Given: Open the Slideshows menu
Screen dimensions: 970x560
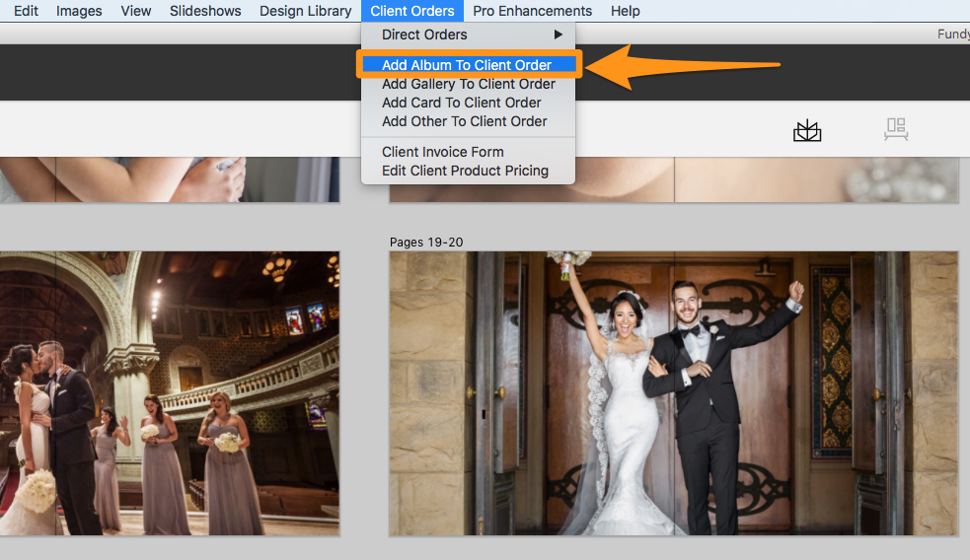Looking at the screenshot, I should 205,11.
